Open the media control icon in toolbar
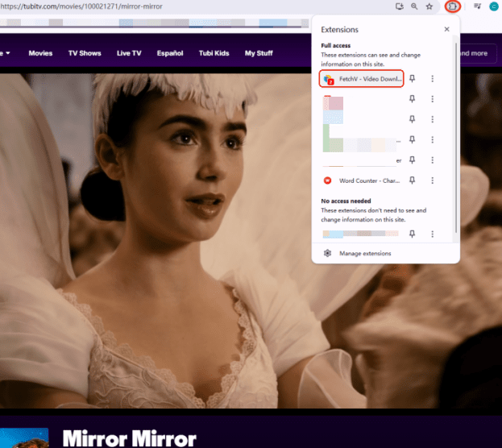 tap(477, 6)
